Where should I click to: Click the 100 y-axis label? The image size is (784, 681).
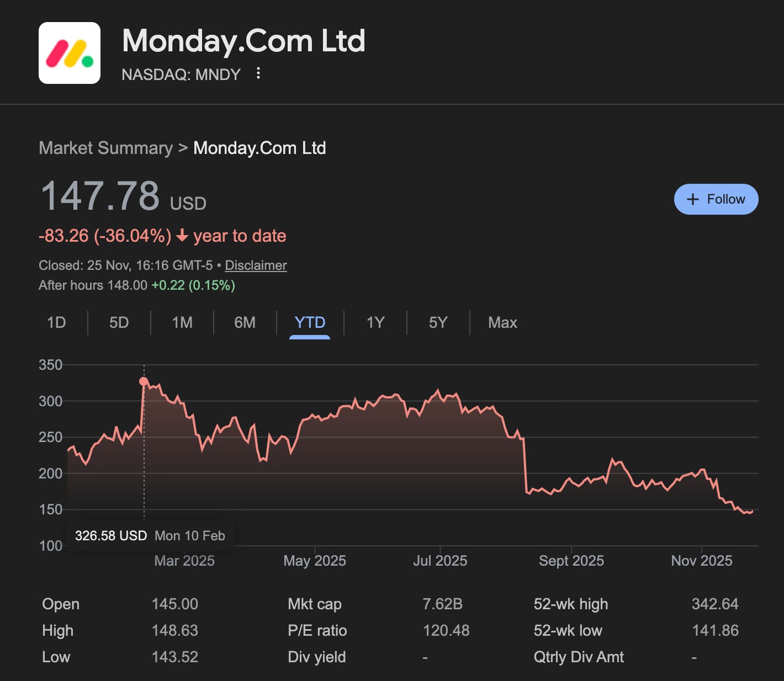(x=50, y=546)
